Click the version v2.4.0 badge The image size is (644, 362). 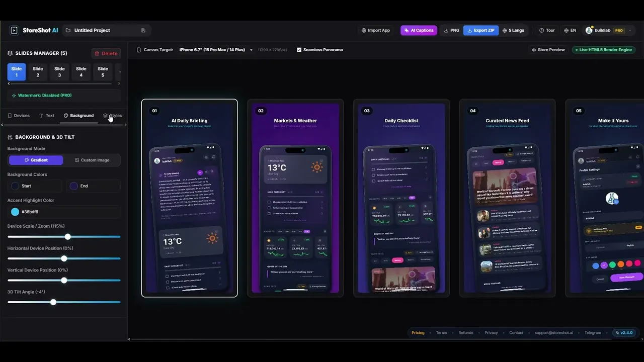624,332
